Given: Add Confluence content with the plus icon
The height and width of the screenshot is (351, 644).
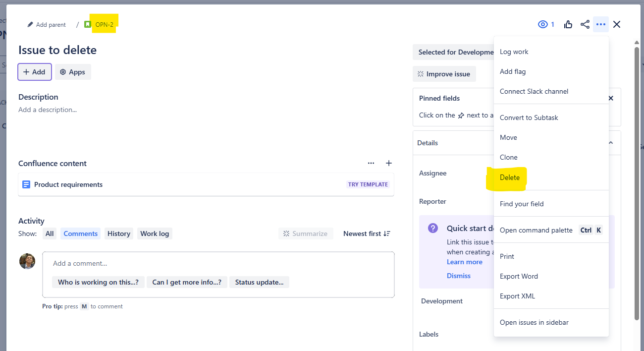Looking at the screenshot, I should [x=389, y=163].
